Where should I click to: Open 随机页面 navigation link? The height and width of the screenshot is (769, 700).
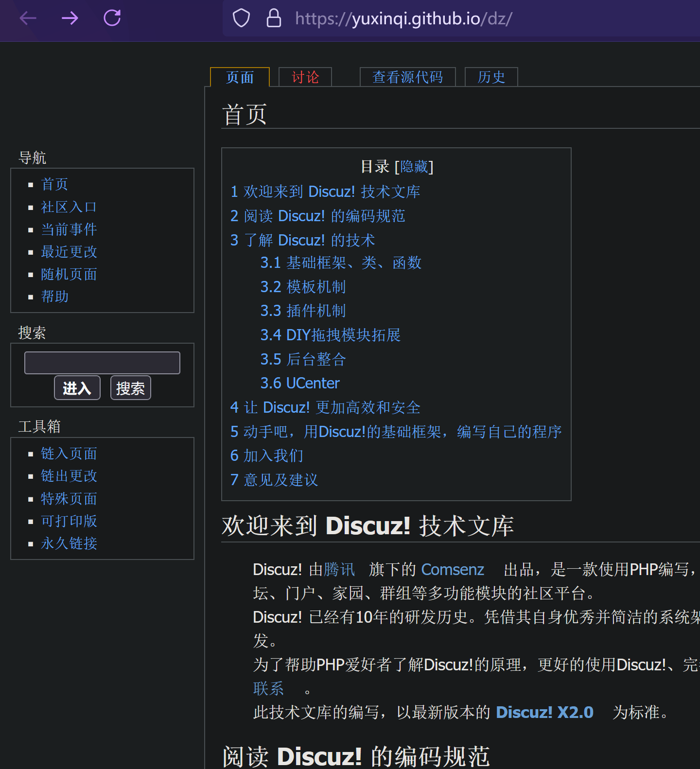point(69,274)
